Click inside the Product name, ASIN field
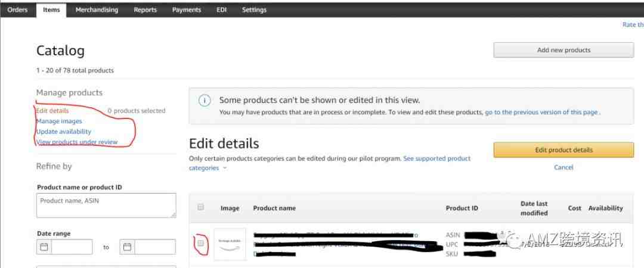This screenshot has width=644, height=268. [x=106, y=205]
